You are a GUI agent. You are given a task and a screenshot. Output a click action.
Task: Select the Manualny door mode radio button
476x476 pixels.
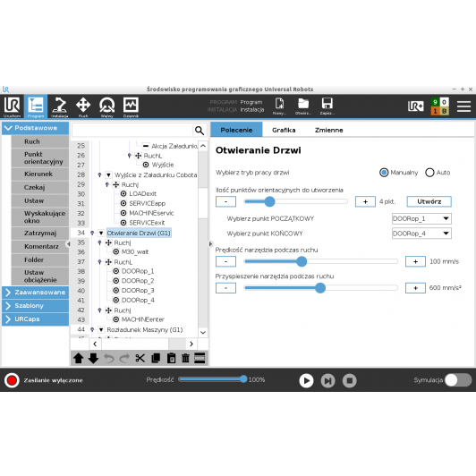pos(384,173)
